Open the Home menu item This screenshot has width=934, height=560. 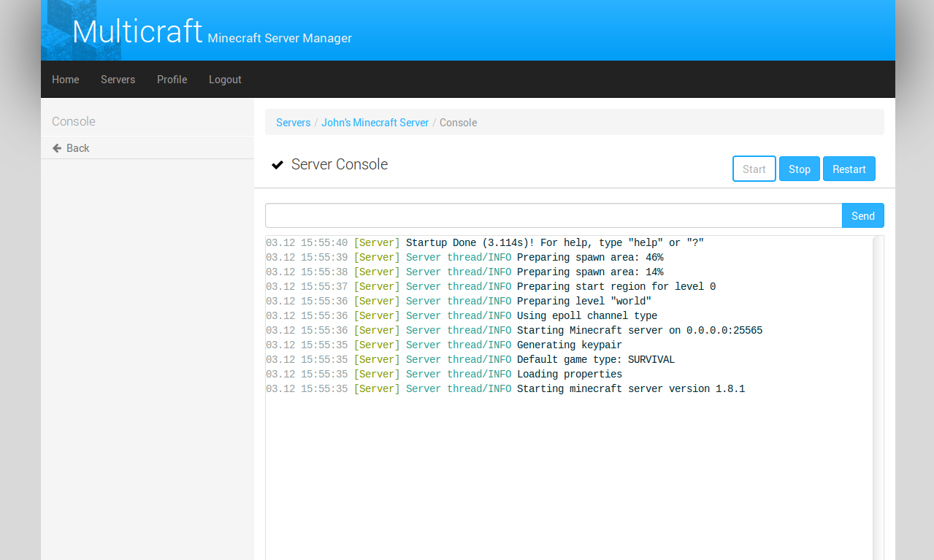tap(65, 79)
